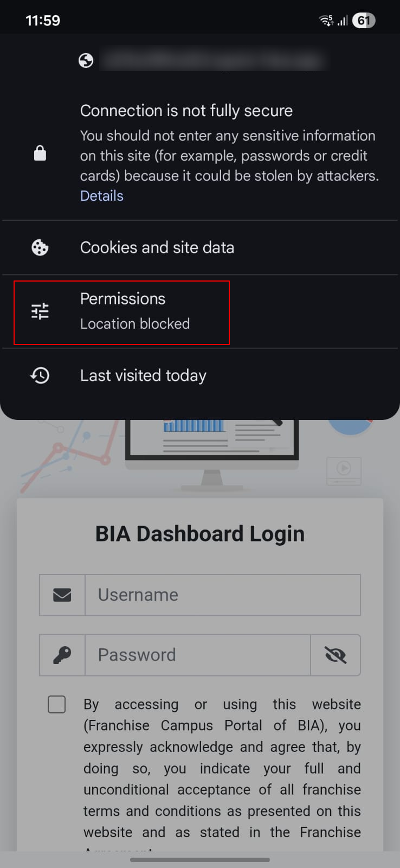The height and width of the screenshot is (868, 400).
Task: Tap the battery indicator in status bar
Action: tap(363, 21)
